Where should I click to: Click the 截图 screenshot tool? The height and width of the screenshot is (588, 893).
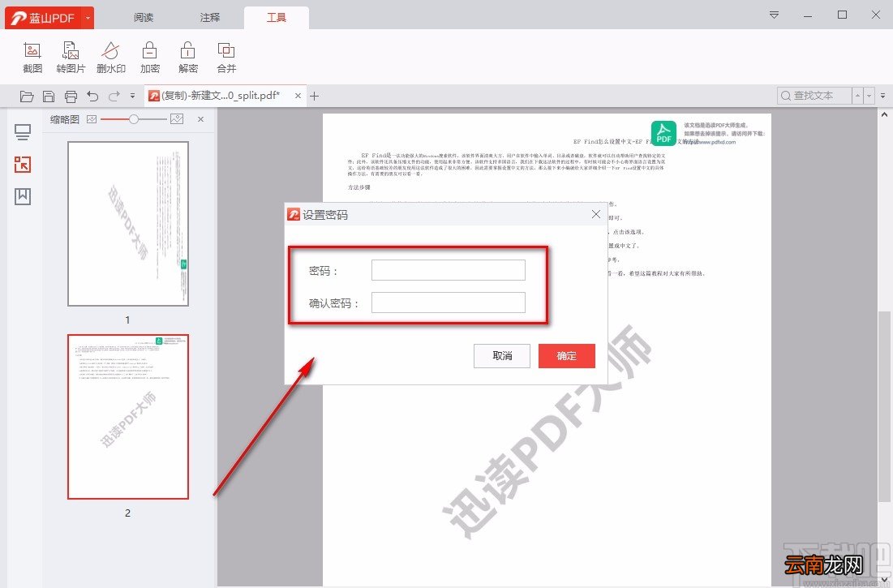(x=32, y=58)
